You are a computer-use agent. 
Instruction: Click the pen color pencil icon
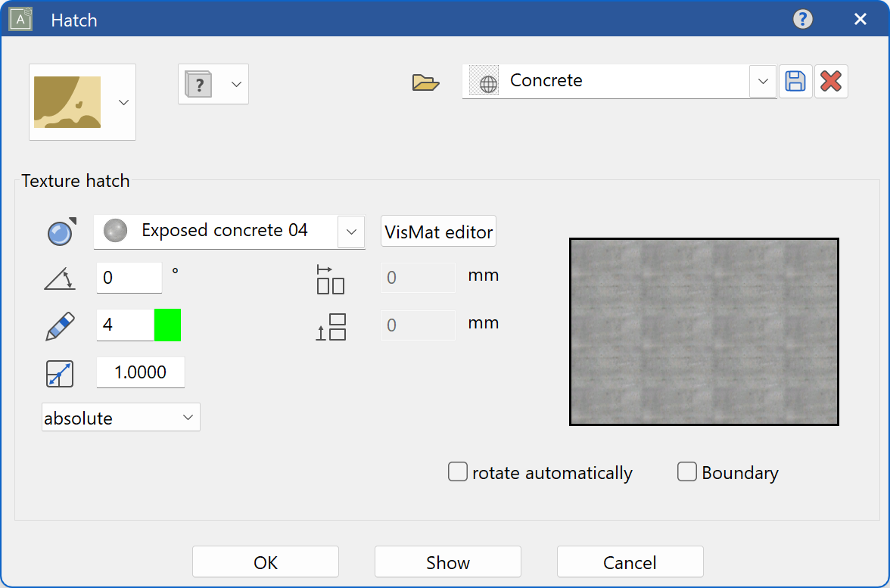[60, 325]
